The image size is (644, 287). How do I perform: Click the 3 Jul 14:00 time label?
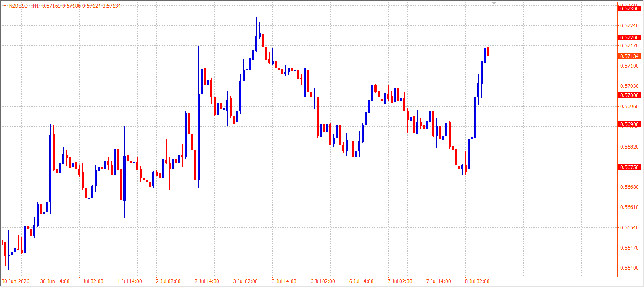pos(284,281)
